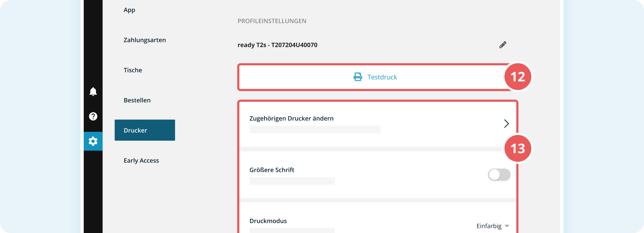Open the help question mark icon
The image size is (644, 233).
tap(93, 117)
